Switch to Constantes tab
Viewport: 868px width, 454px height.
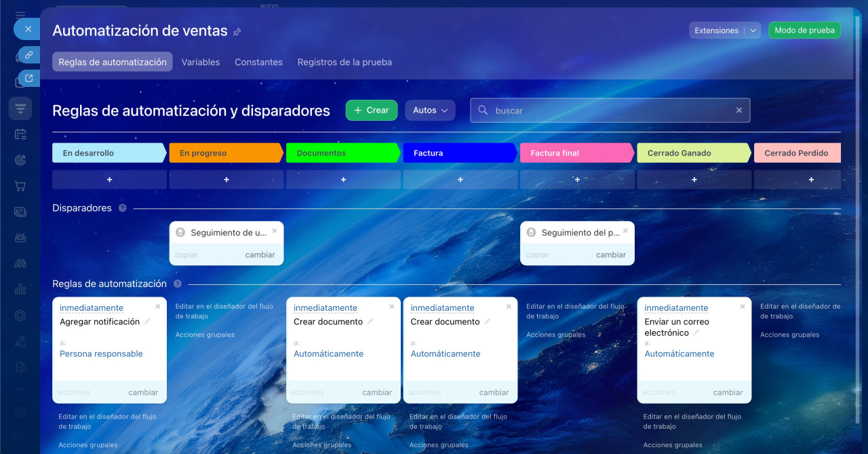click(x=258, y=62)
